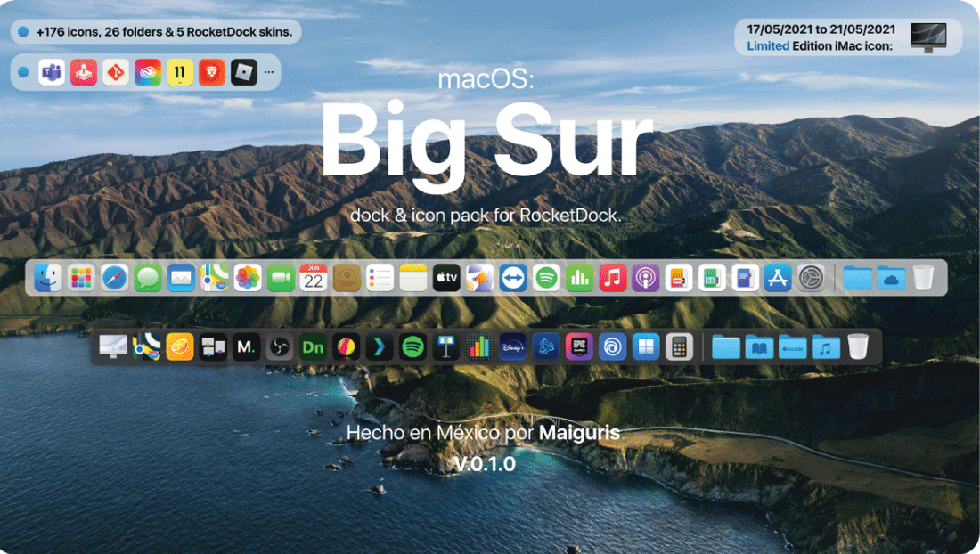This screenshot has width=980, height=554.
Task: Open the music folder in dark dock
Action: pyautogui.click(x=825, y=346)
